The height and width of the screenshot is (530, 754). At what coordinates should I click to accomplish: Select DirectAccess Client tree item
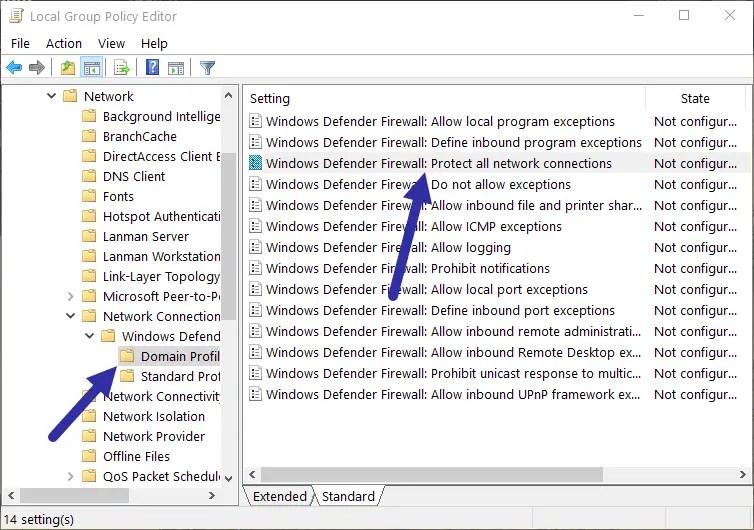point(162,156)
